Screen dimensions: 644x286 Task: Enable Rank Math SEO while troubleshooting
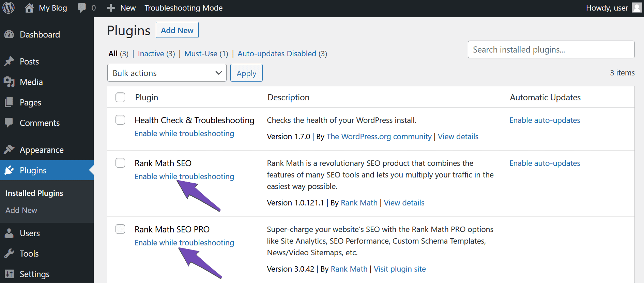184,176
